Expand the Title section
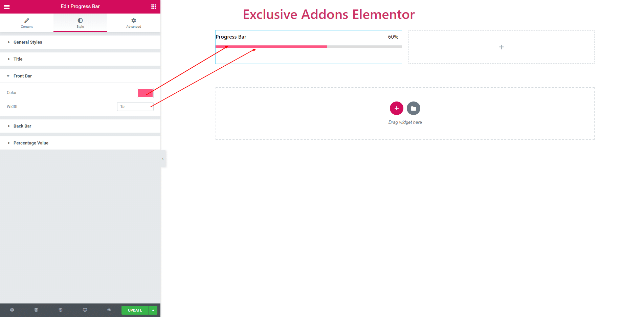 (x=80, y=59)
